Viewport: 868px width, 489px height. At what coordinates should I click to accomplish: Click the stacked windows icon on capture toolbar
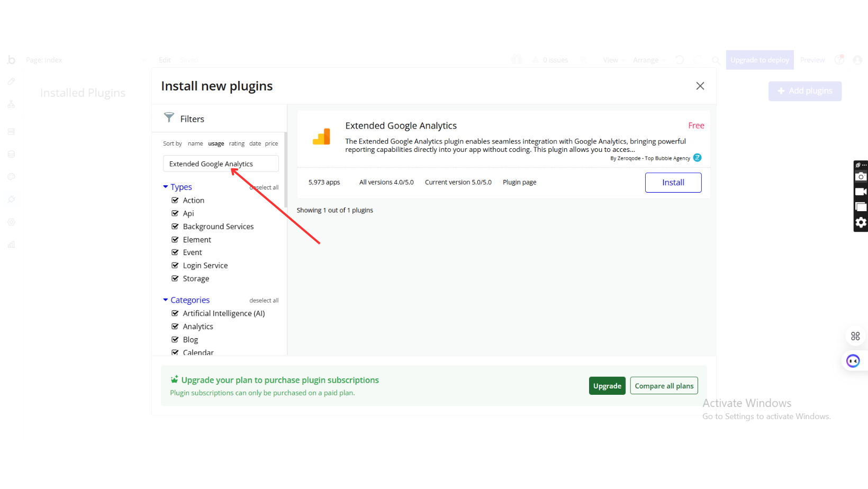click(x=861, y=207)
